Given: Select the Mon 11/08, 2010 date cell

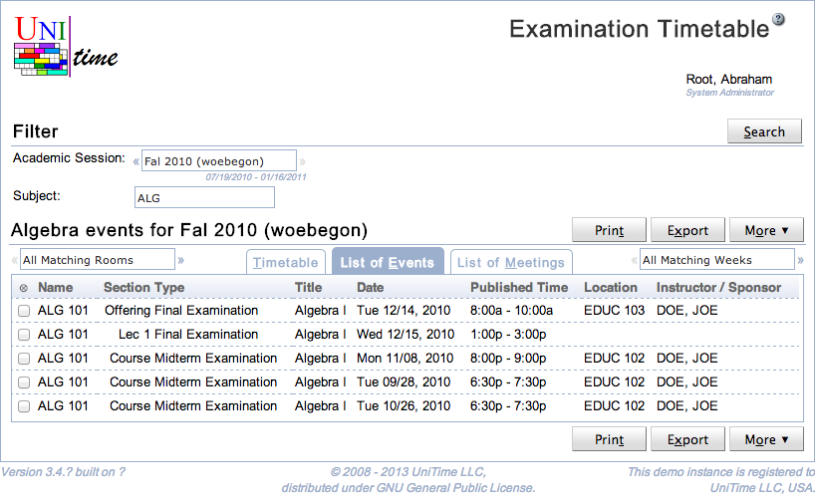Looking at the screenshot, I should 405,358.
